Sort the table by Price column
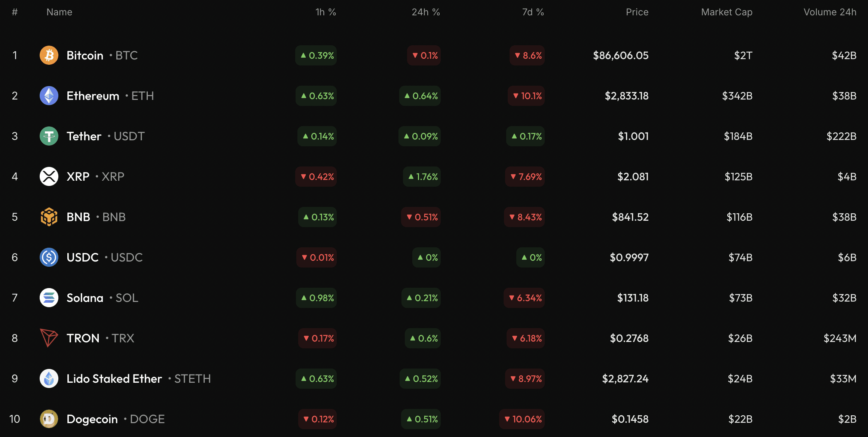The height and width of the screenshot is (437, 868). 638,12
